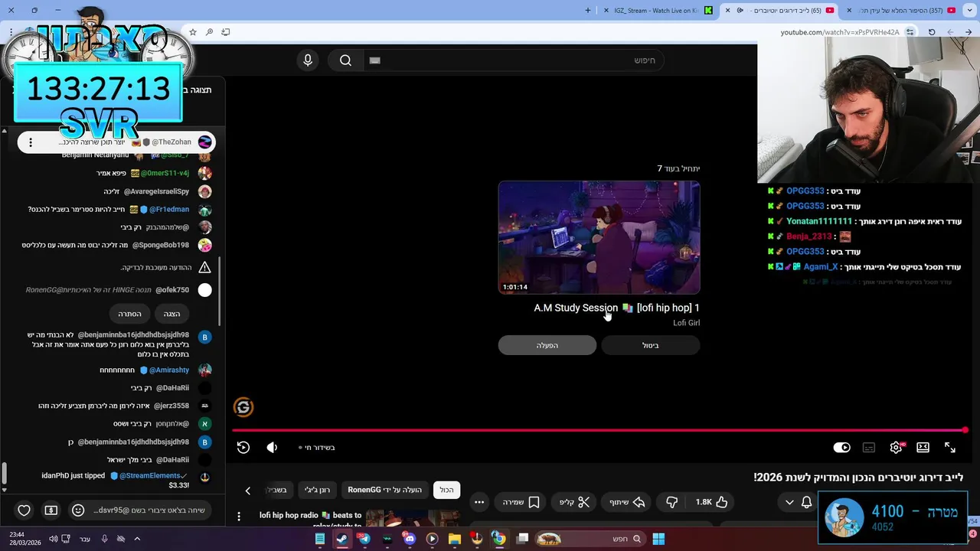Image resolution: width=980 pixels, height=551 pixels.
Task: Open the pinned TheZohan message options menu
Action: 29,142
